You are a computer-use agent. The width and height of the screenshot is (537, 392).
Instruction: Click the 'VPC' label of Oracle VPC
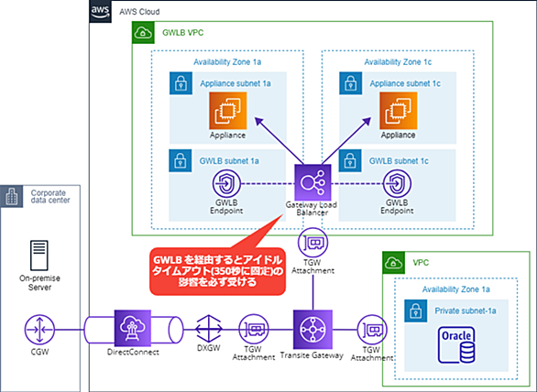pos(421,263)
